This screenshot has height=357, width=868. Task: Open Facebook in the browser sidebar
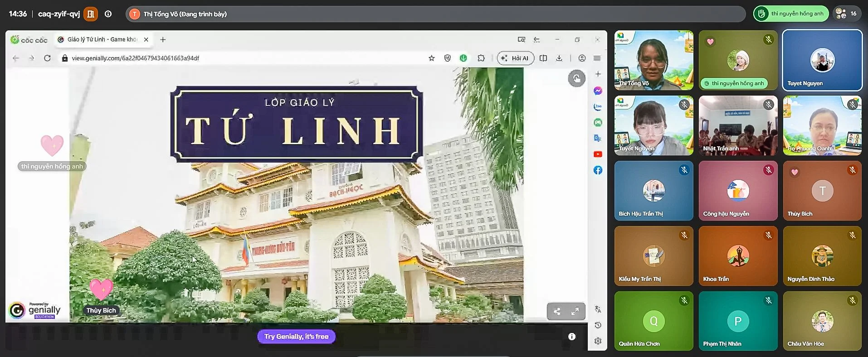pyautogui.click(x=598, y=170)
